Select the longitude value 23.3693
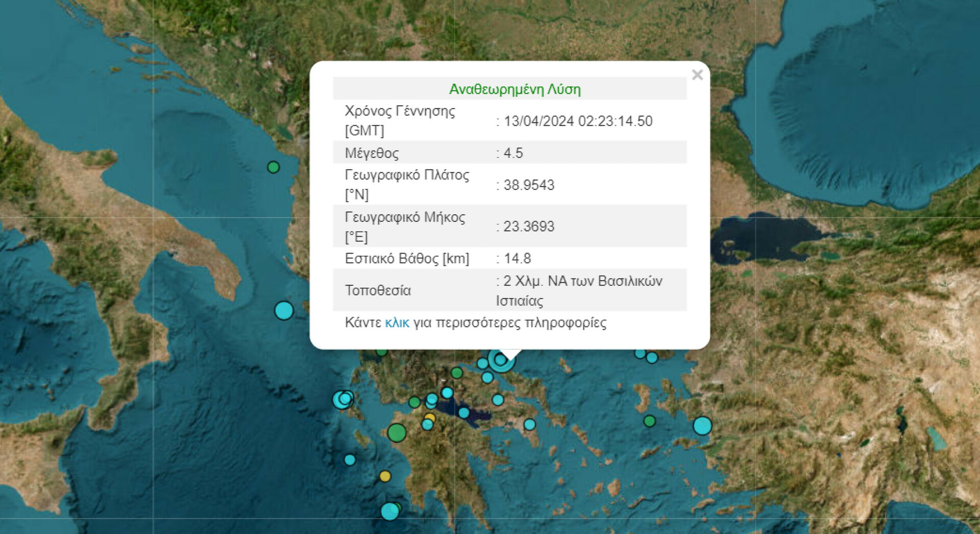This screenshot has width=980, height=534. (529, 226)
